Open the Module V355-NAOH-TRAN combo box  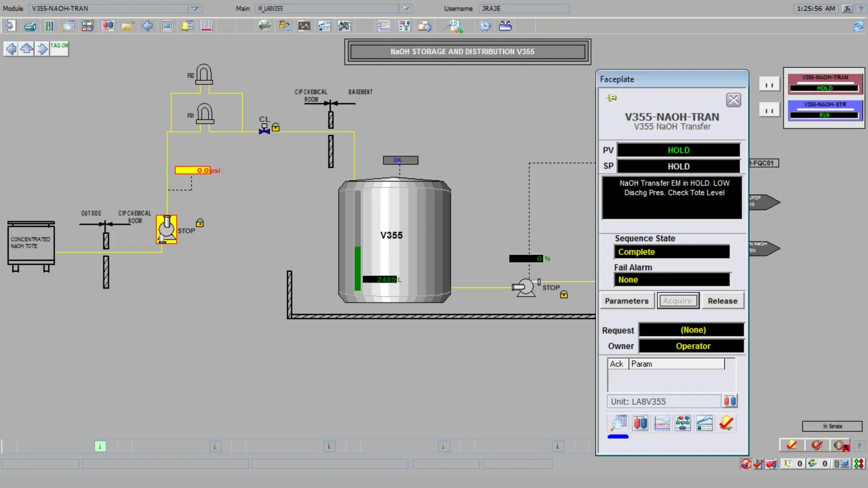coord(115,9)
